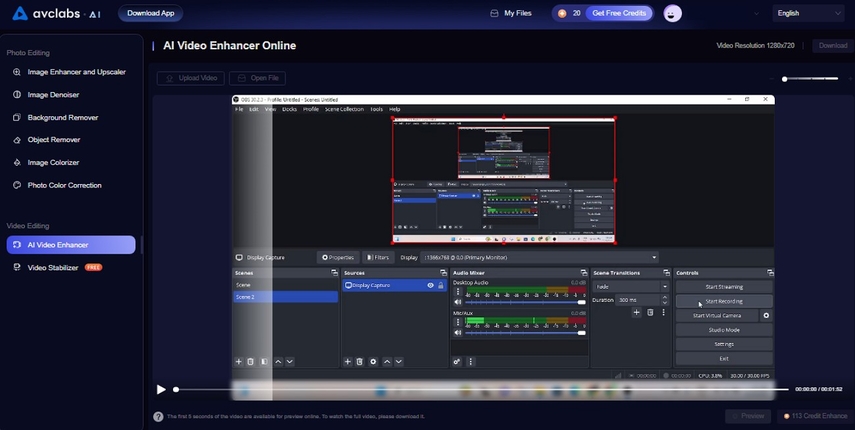The width and height of the screenshot is (855, 430).
Task: Pop out the OBS Controls dock
Action: (x=770, y=273)
